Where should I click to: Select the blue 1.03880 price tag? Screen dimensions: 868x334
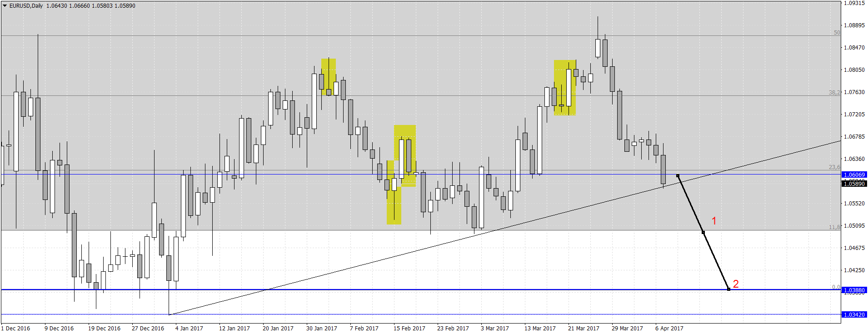(854, 290)
